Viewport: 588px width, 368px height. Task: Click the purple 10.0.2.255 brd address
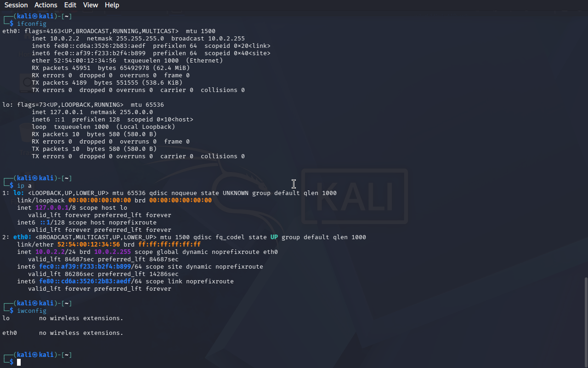pyautogui.click(x=113, y=252)
